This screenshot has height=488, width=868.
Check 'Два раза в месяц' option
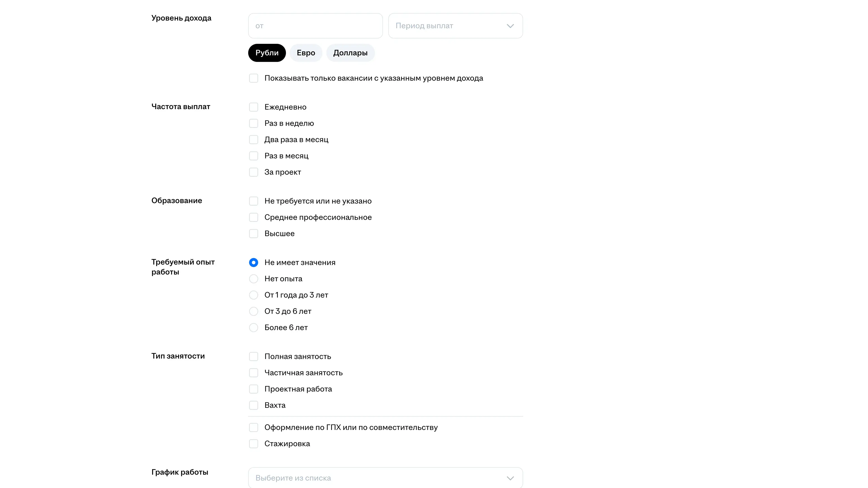coord(253,139)
